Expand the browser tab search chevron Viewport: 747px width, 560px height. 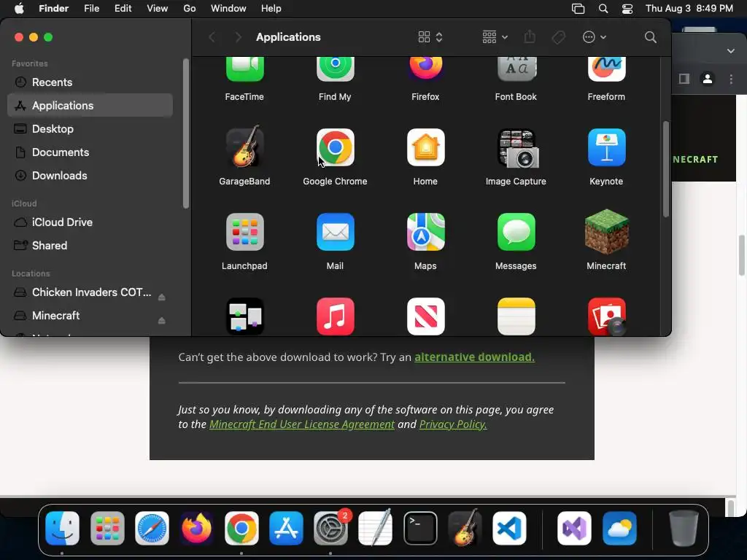coord(730,51)
